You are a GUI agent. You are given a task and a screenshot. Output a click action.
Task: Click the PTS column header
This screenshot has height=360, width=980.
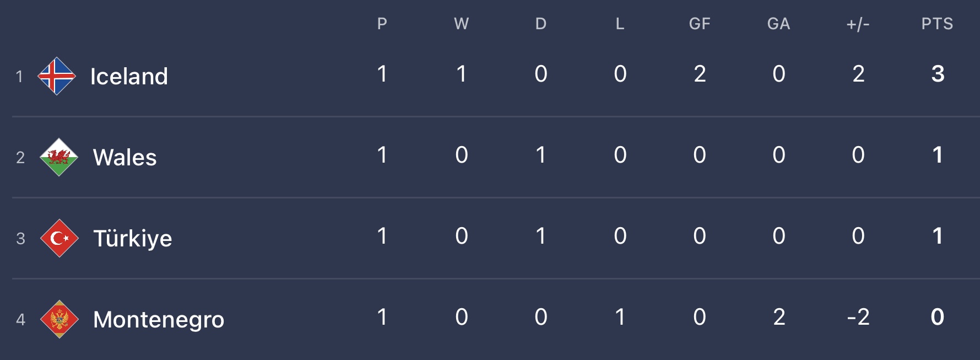(x=937, y=24)
